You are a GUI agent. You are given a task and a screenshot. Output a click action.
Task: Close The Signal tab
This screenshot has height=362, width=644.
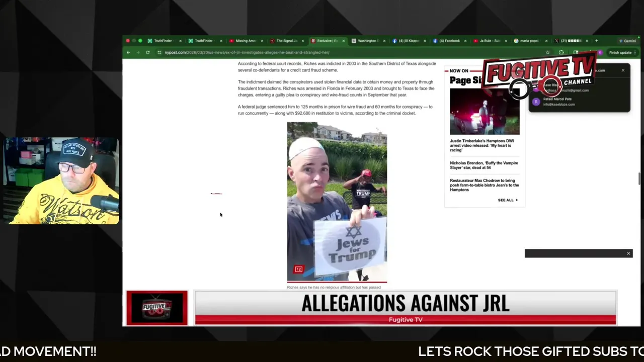point(302,41)
